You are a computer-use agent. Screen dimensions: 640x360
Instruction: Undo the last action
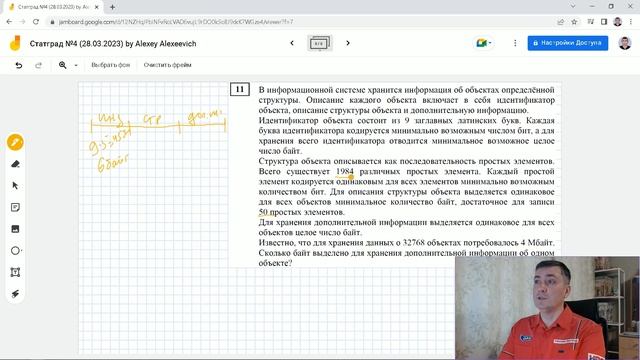19,65
